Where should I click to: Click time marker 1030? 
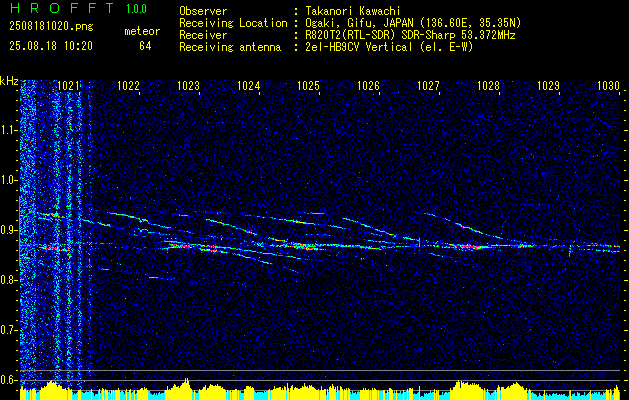tap(609, 86)
